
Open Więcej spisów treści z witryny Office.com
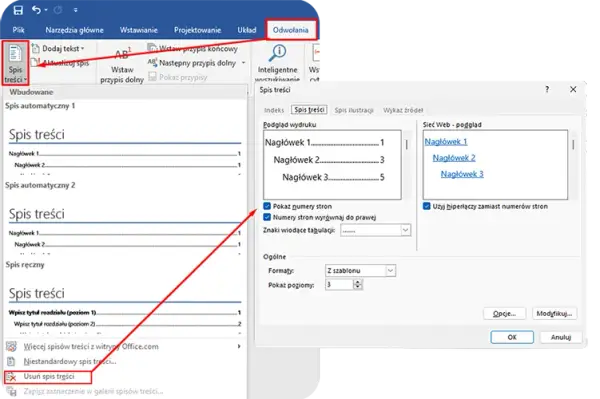click(125, 347)
